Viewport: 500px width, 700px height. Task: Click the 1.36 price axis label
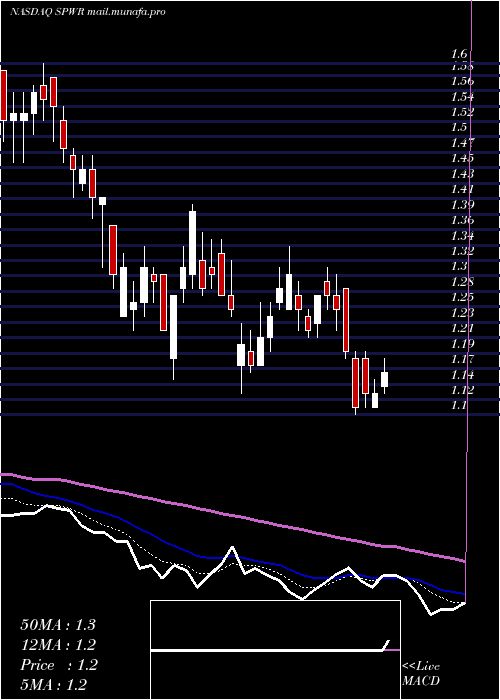462,220
